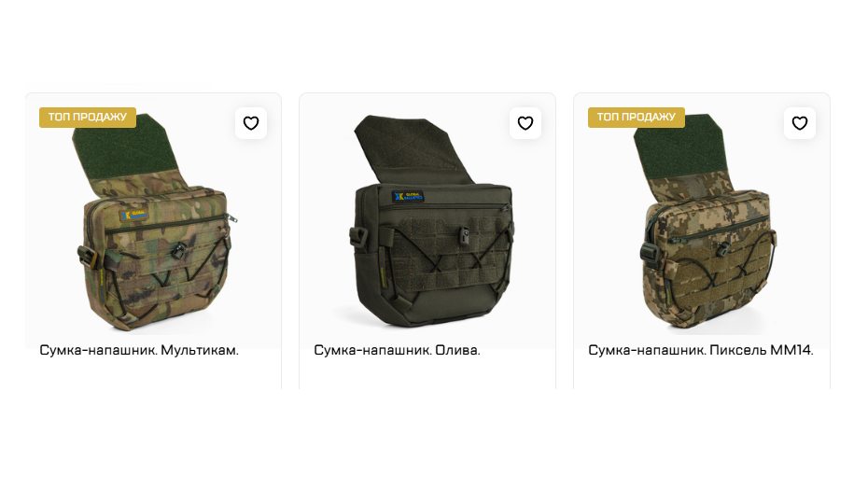Click the side buckle on the pixel camouflage bag

[x=650, y=252]
